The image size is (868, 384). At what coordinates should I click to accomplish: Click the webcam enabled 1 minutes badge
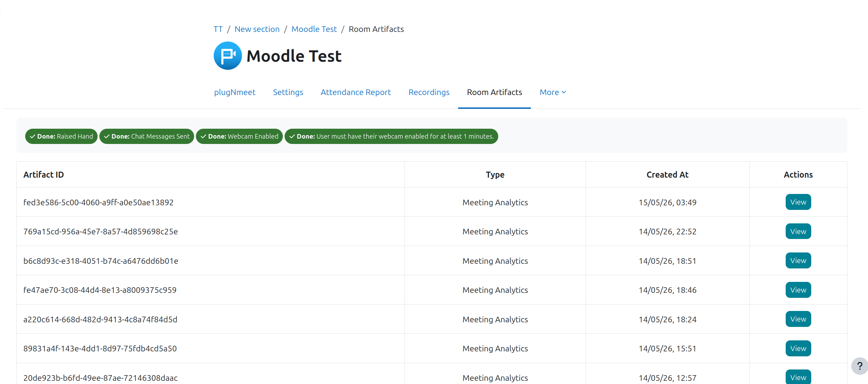coord(391,136)
